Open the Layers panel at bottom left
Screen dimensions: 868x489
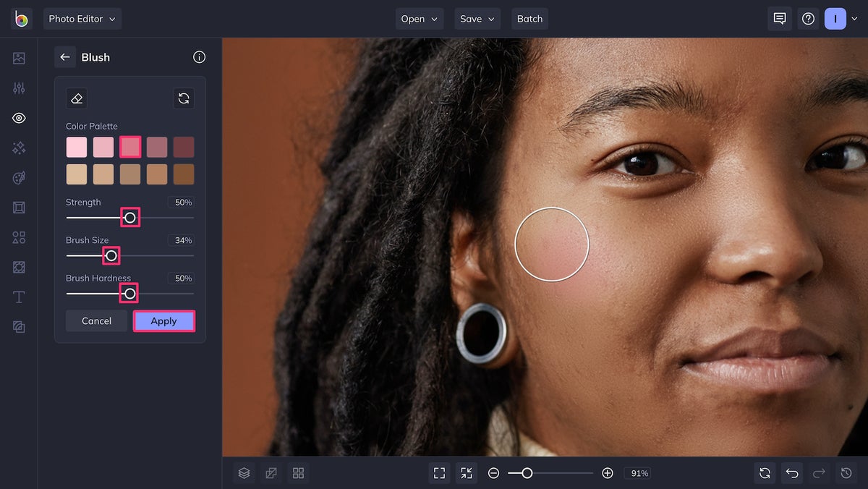tap(244, 472)
